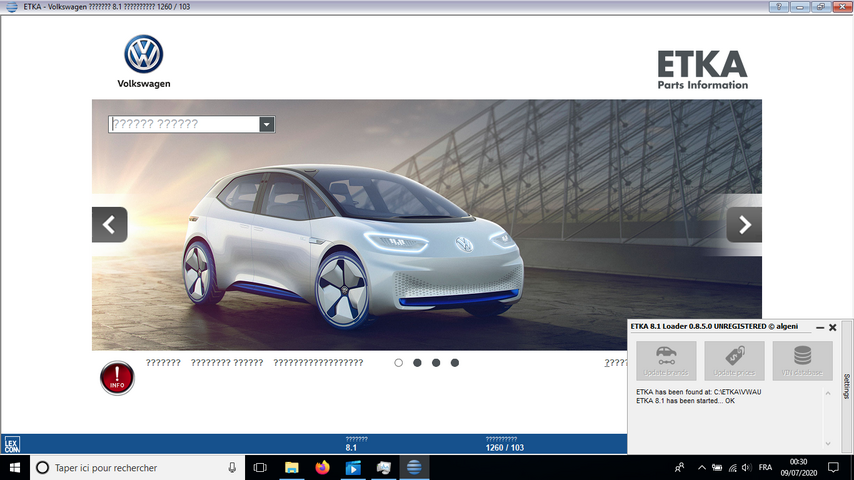Click Update brands in the ETKA Loader
This screenshot has height=480, width=854.
tap(666, 361)
